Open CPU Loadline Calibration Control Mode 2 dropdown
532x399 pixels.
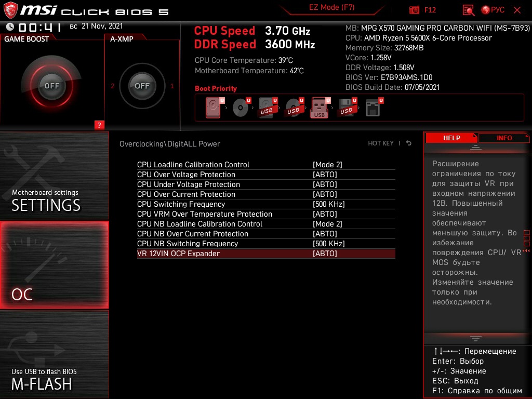pos(327,165)
